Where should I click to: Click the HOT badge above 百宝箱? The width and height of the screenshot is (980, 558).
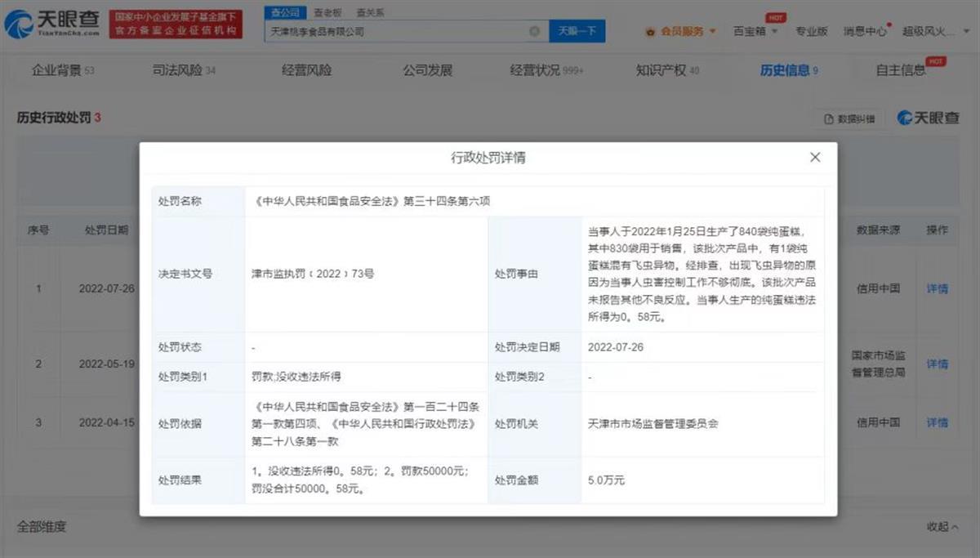point(776,16)
